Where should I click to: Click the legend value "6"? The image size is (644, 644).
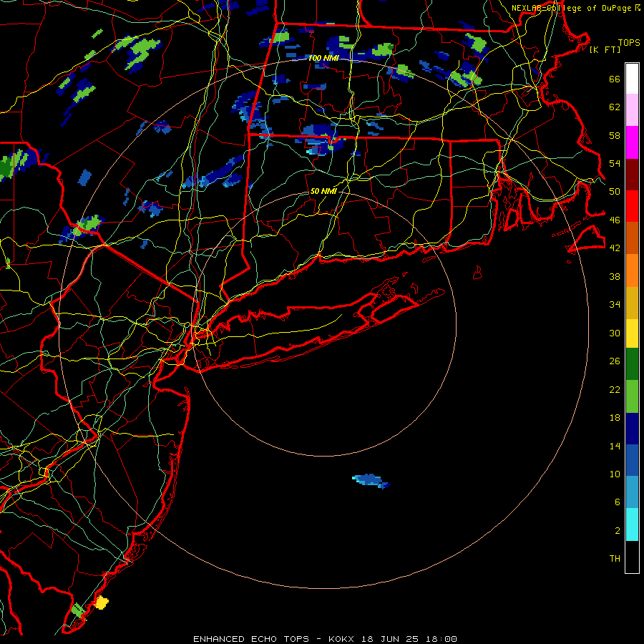[618, 502]
